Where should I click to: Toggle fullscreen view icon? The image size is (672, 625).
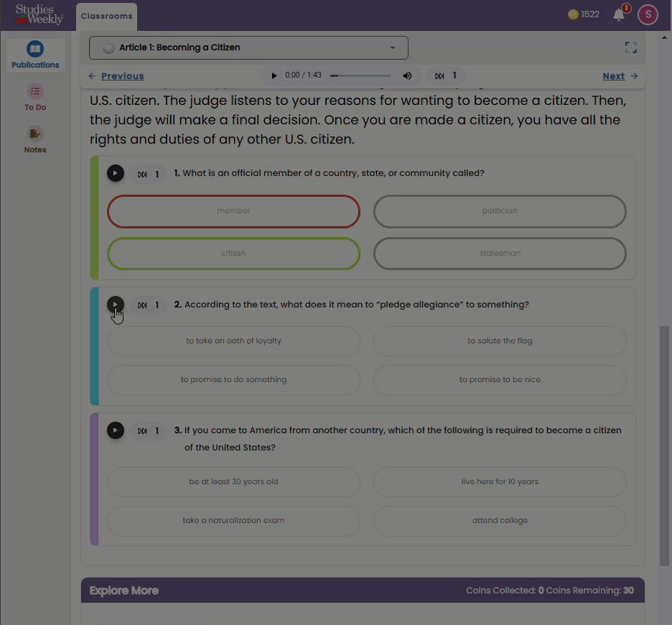631,47
